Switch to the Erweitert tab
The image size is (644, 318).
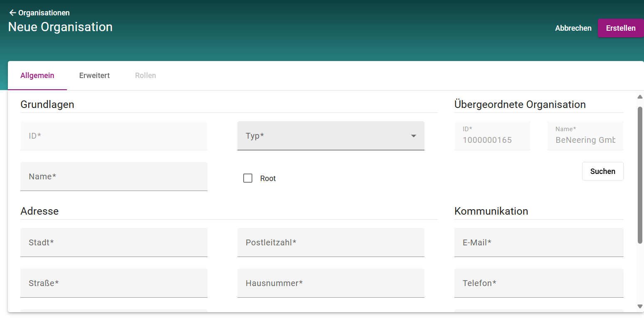94,76
